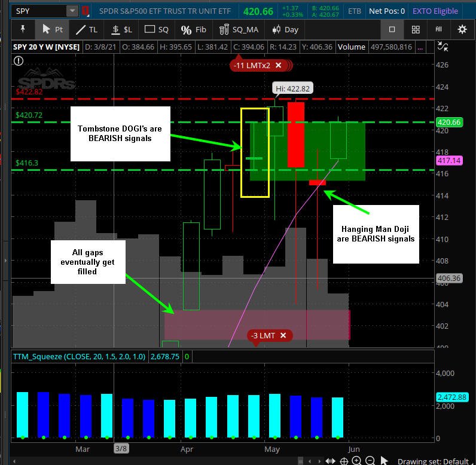
Task: Toggle the chart grid layout button
Action: [416, 29]
